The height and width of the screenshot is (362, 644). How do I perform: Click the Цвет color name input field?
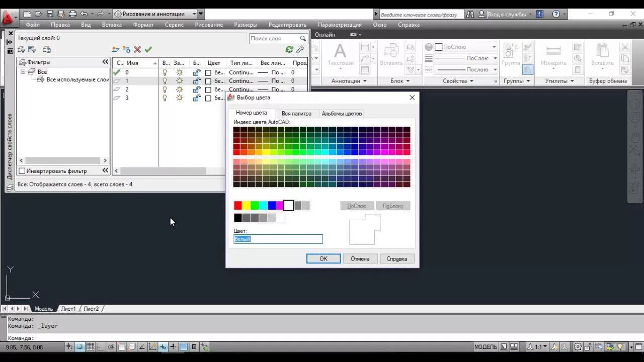pyautogui.click(x=278, y=239)
